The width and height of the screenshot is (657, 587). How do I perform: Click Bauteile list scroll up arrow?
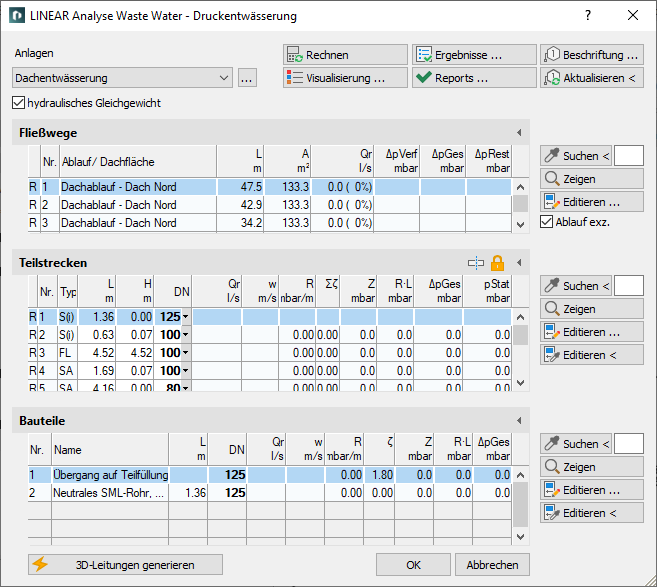(x=520, y=475)
